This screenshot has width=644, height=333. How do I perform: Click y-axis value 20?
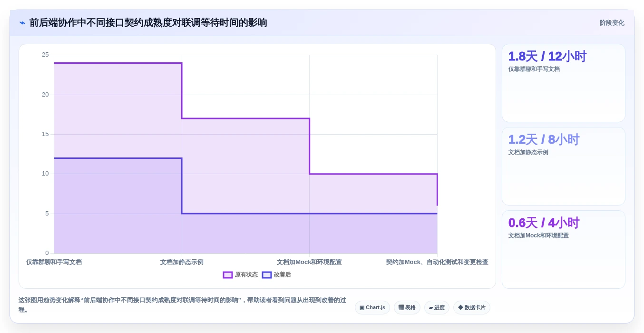(45, 95)
